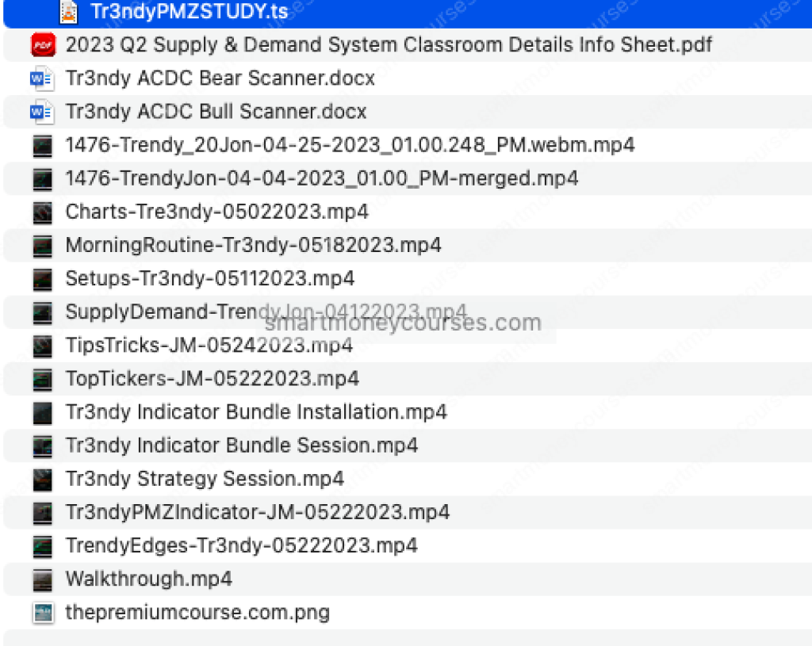The height and width of the screenshot is (646, 812).
Task: Select file TrendyEdges-Tr3ndy-05222023.mp4
Action: coord(242,545)
